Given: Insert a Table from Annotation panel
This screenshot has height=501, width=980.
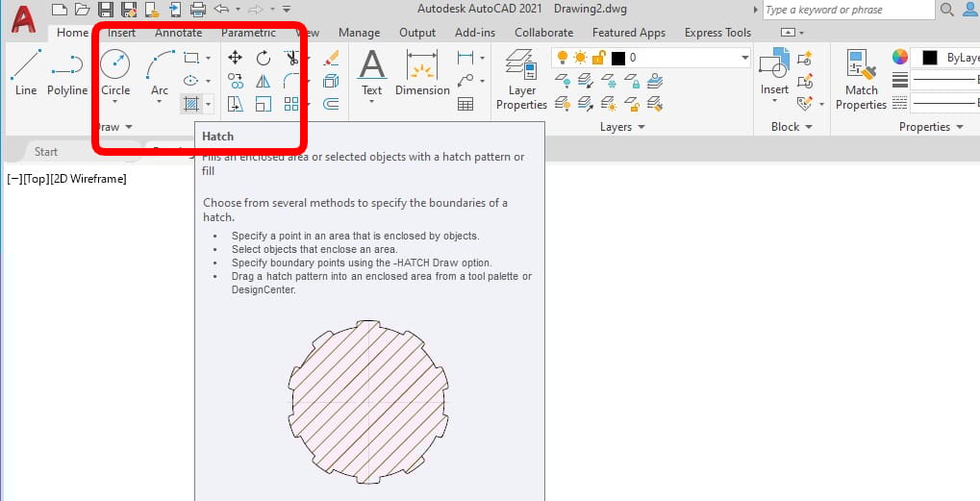Looking at the screenshot, I should tap(465, 104).
